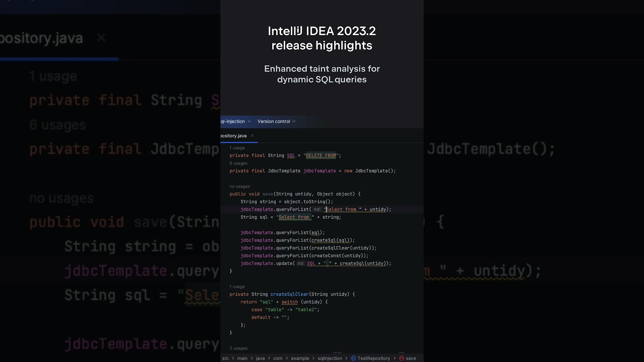This screenshot has width=644, height=362.
Task: Open the Version control dropdown
Action: pos(276,121)
